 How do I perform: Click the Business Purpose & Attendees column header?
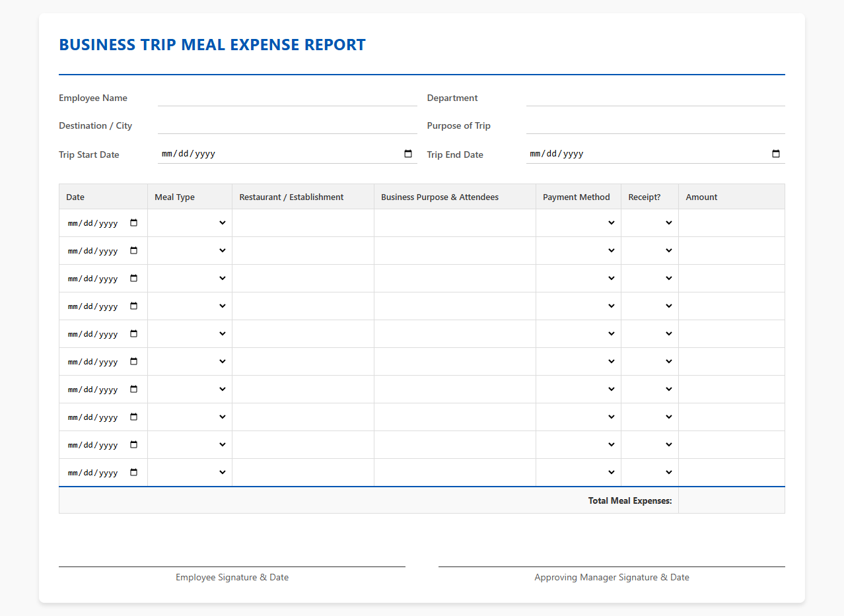[x=455, y=197]
